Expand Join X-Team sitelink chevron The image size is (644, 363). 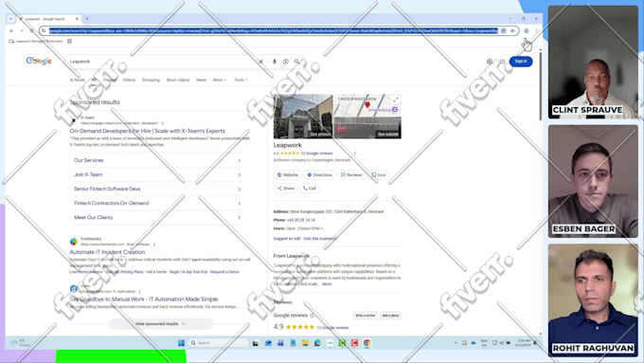tap(239, 175)
